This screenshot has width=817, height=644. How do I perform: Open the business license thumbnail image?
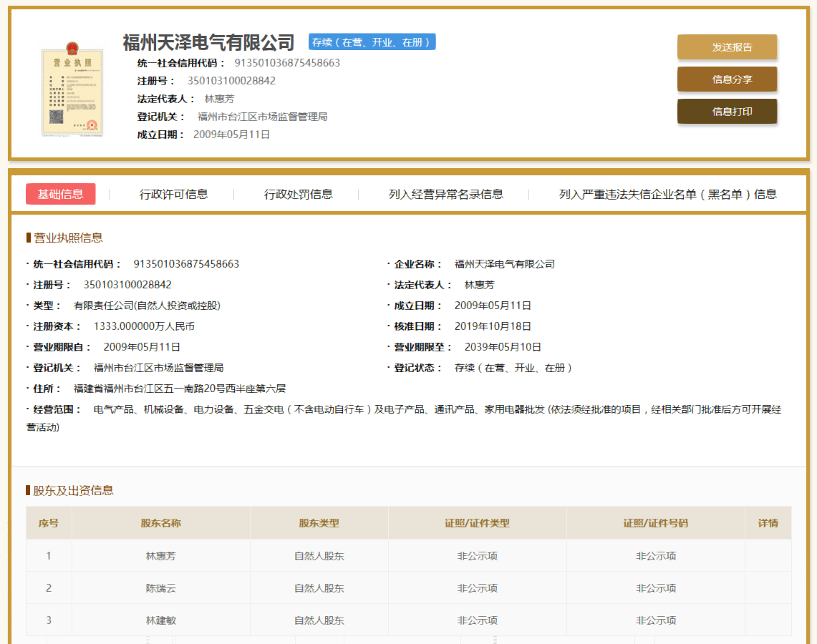point(72,89)
